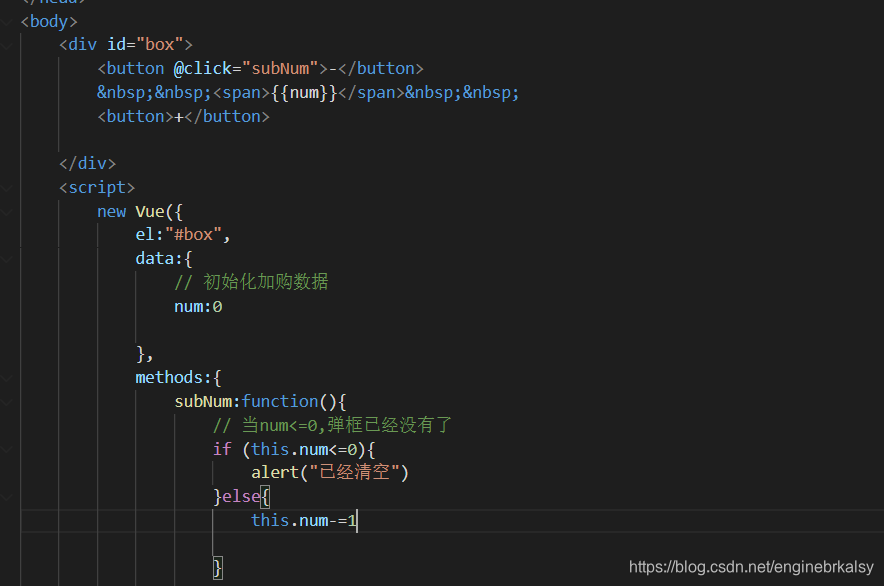The image size is (884, 586).
Task: Collapse the data:{ block fold arrow
Action: [x=6, y=259]
